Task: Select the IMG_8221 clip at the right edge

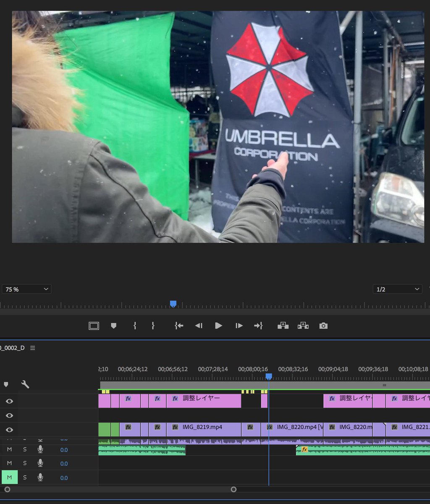Action: (x=408, y=429)
